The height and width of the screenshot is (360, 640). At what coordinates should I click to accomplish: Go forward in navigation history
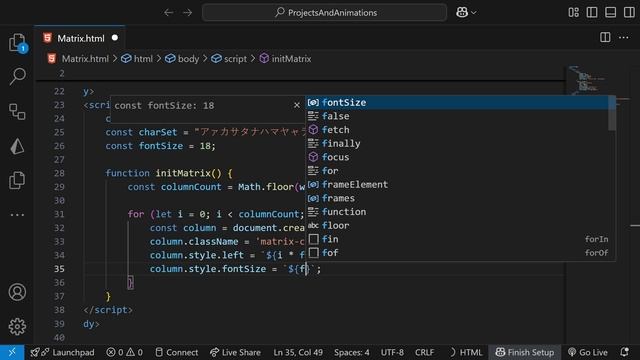[187, 13]
